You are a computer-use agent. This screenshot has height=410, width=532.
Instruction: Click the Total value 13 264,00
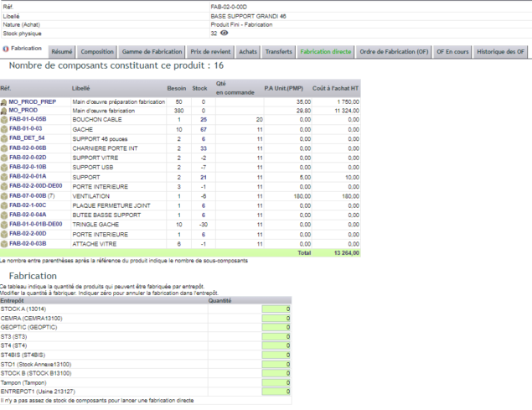(x=346, y=252)
